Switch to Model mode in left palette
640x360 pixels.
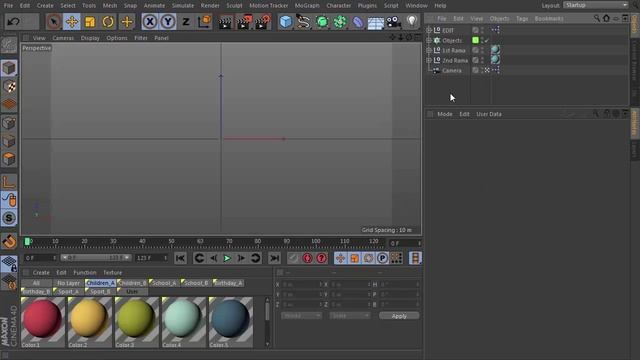pos(9,68)
